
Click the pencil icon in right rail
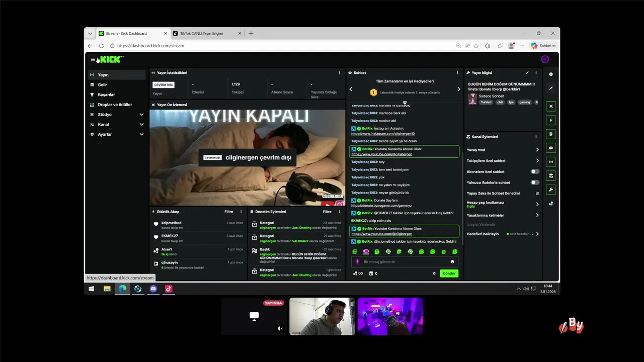(551, 88)
